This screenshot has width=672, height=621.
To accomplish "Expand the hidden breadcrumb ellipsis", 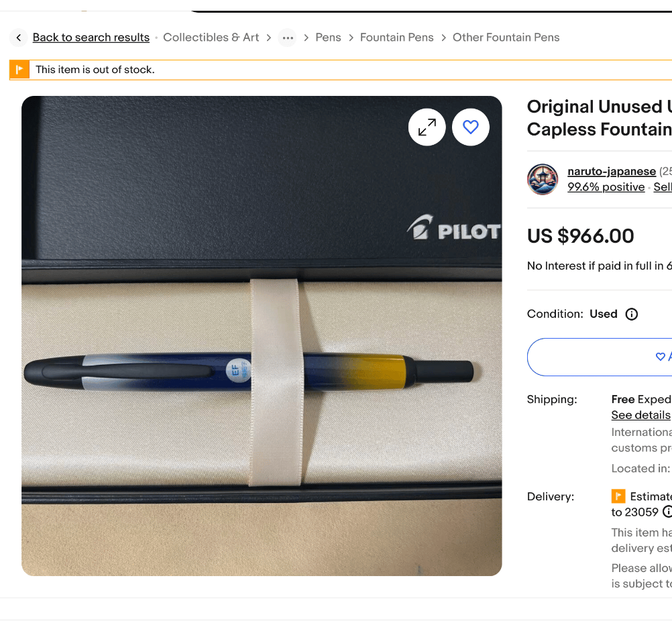I will (288, 38).
